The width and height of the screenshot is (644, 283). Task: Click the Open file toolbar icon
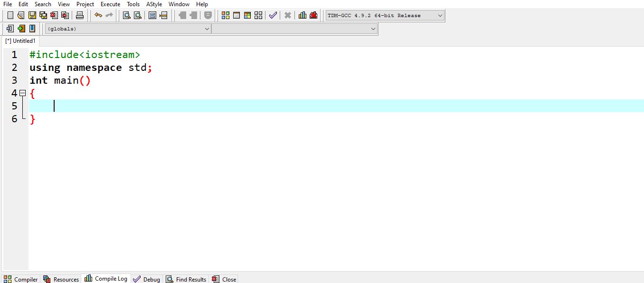21,15
